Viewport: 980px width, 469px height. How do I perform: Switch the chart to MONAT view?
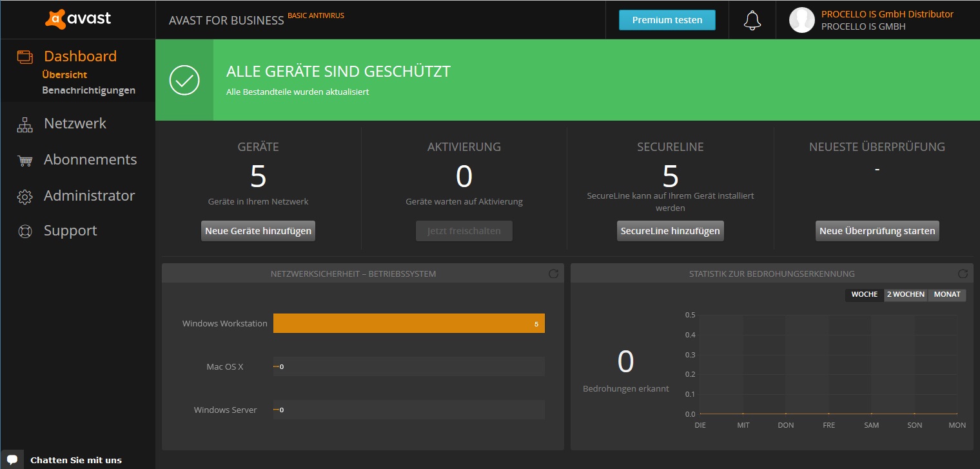pyautogui.click(x=947, y=294)
